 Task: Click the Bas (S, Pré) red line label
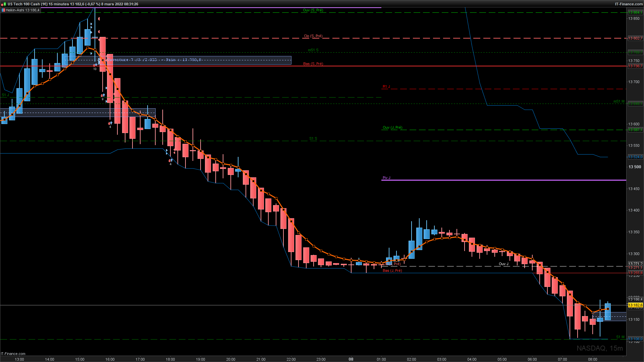313,64
